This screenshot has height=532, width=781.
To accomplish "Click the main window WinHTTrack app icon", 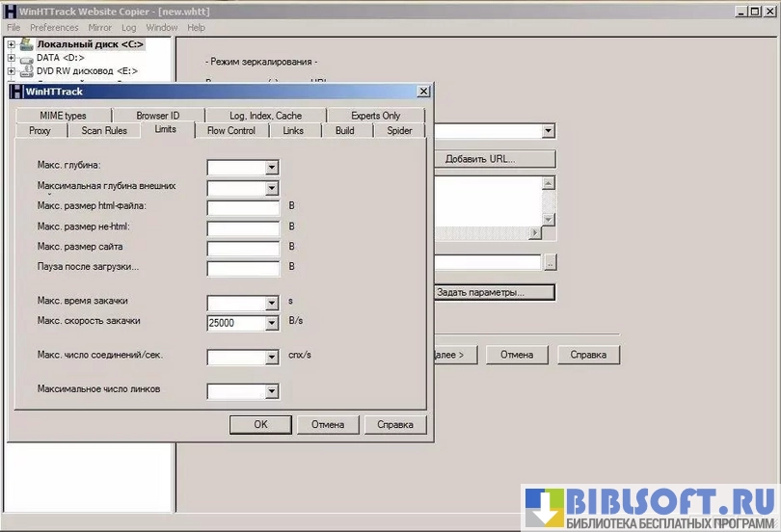I will 9,12.
